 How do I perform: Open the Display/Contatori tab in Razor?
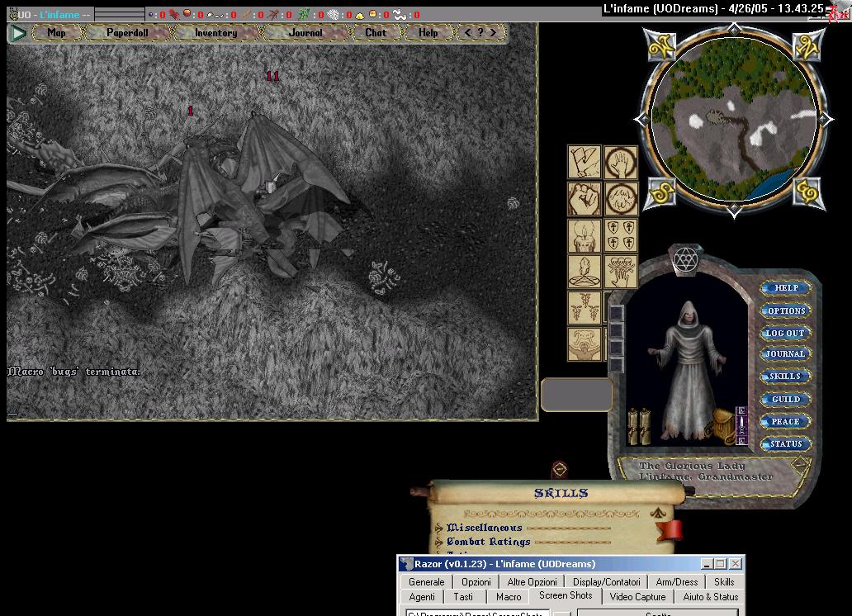607,582
